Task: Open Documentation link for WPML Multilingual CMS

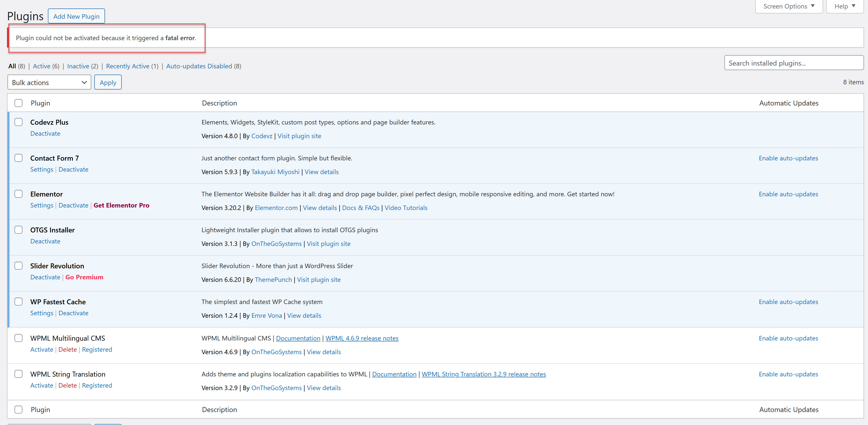Action: [x=298, y=338]
